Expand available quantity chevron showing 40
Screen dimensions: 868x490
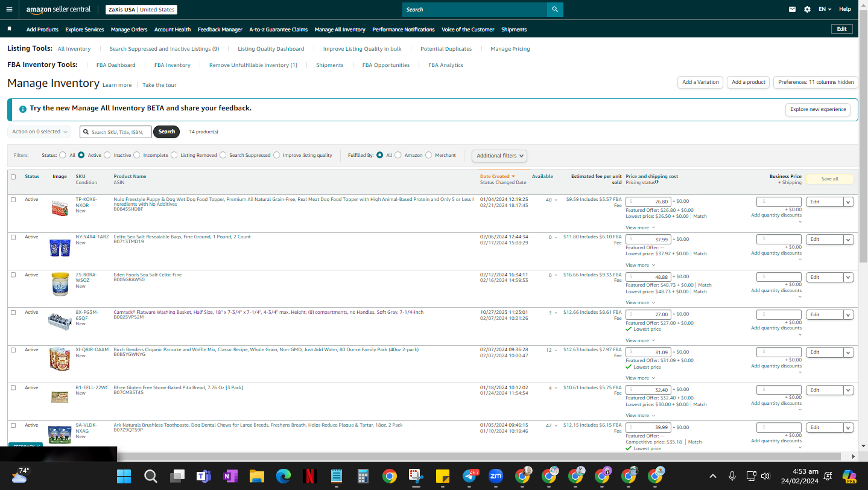(x=556, y=200)
